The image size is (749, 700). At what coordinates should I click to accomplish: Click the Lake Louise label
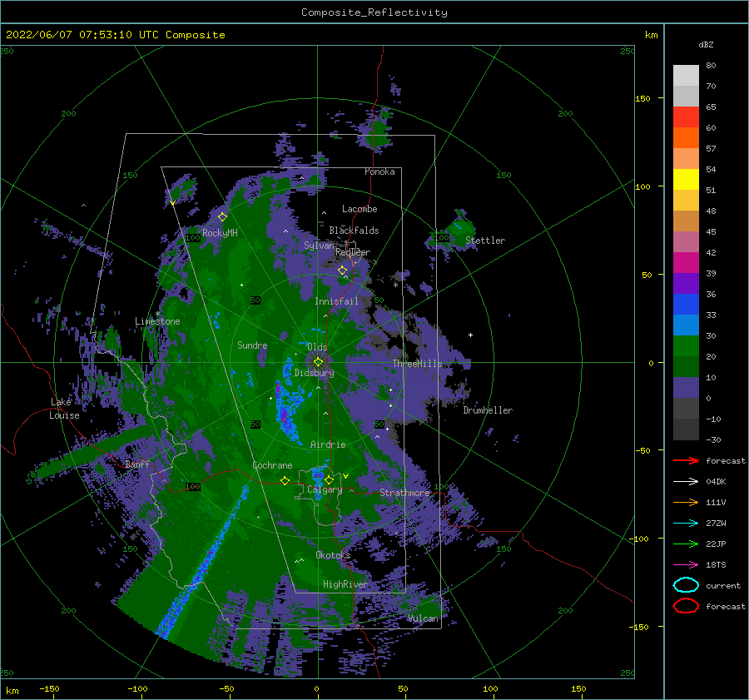coord(64,409)
